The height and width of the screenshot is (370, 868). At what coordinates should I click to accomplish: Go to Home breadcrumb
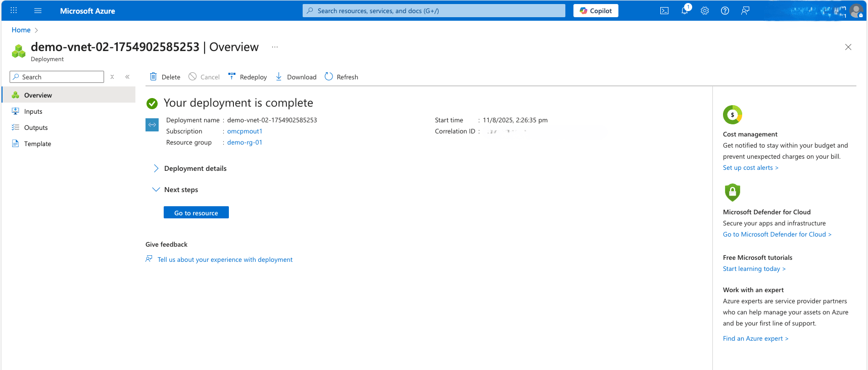point(21,30)
